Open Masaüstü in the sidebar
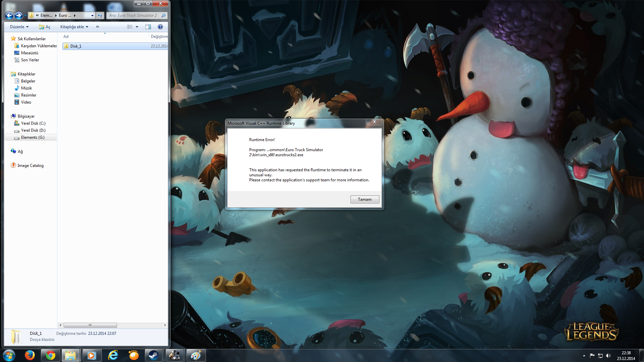Viewport: 644px width, 362px height. 30,53
